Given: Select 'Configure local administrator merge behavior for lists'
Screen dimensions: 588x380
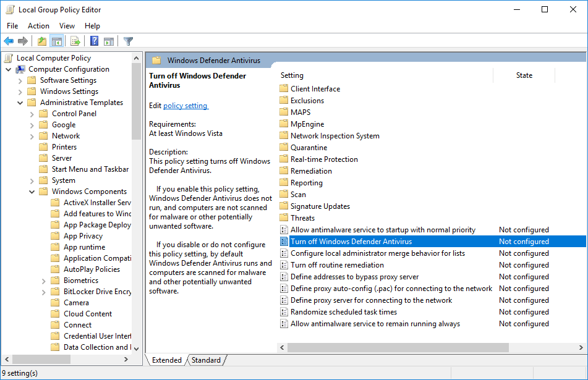Looking at the screenshot, I should click(x=432, y=253).
